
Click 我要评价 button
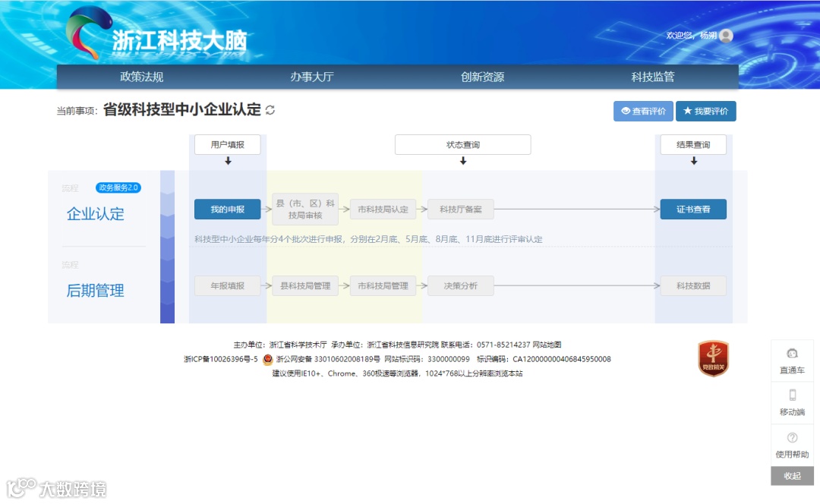[x=706, y=111]
